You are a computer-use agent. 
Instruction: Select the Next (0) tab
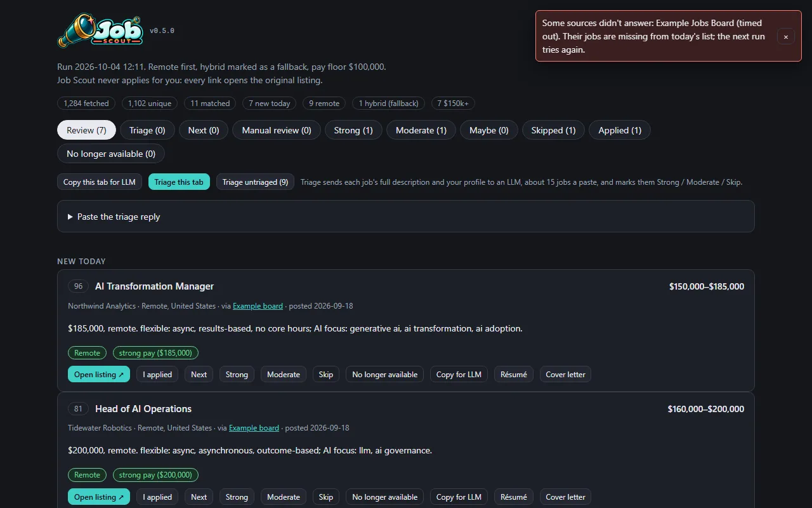(x=204, y=130)
